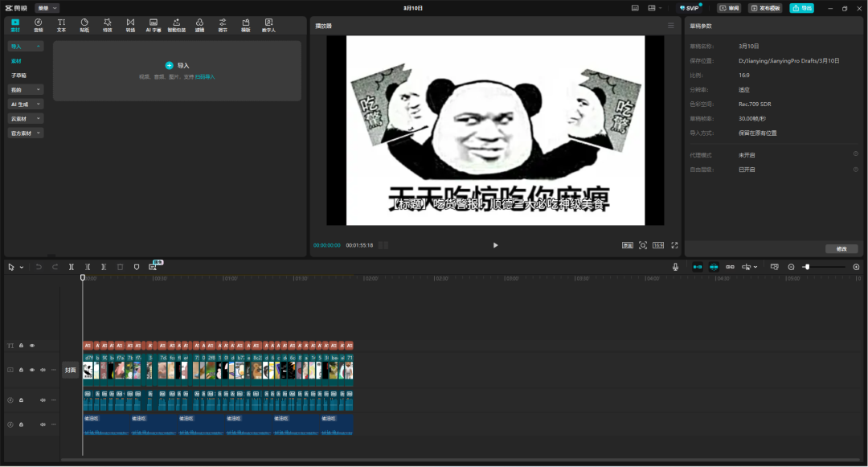Toggle lock on the main video track

[x=21, y=370]
